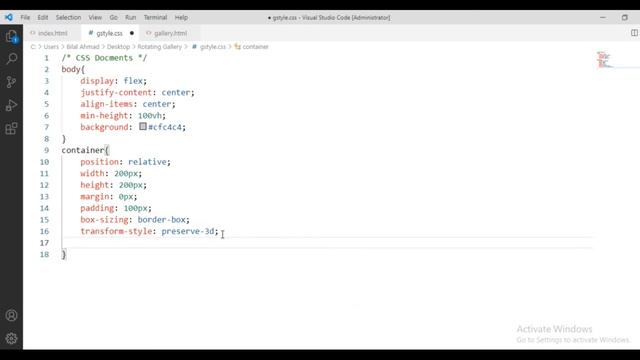
Task: Click the 'min-height: 100vh;' line
Action: pos(123,116)
